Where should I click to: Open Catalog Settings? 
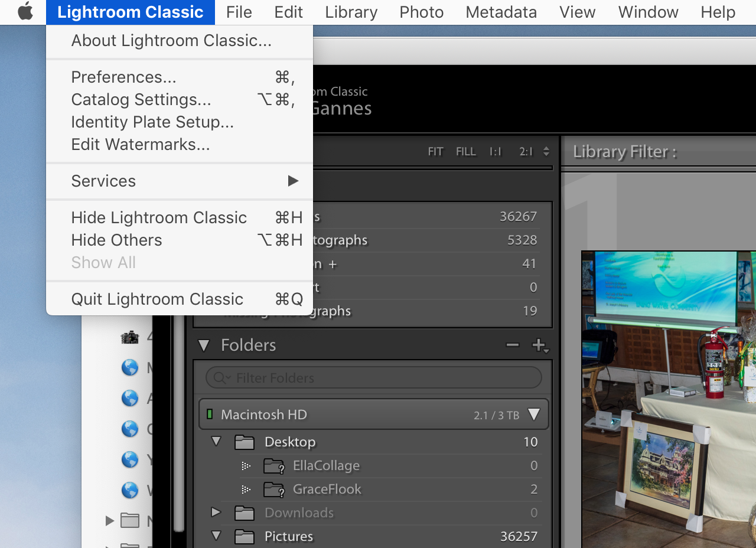pyautogui.click(x=141, y=99)
